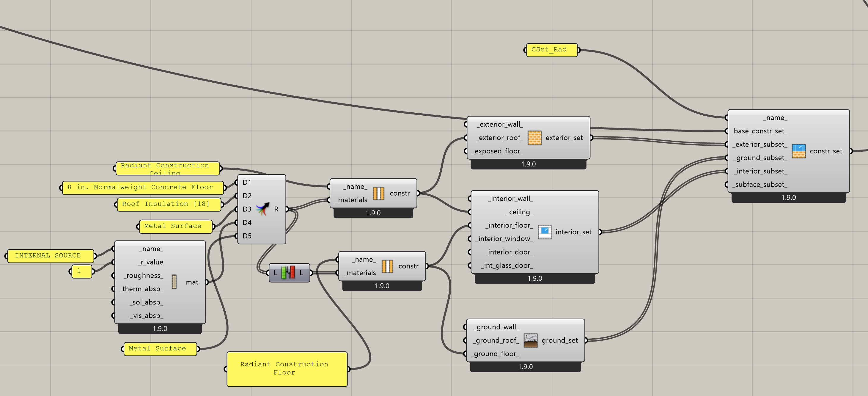Click the Merge component colorful arrow icon
Image resolution: width=868 pixels, height=396 pixels.
[x=262, y=209]
